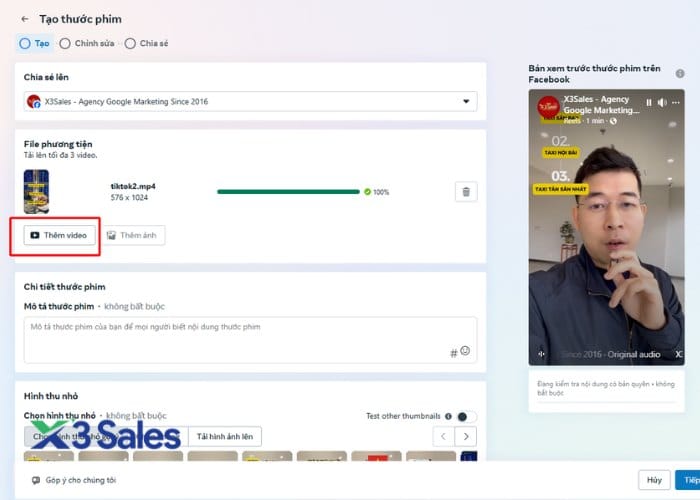
Task: Insert a hashtag with the # icon
Action: (454, 354)
